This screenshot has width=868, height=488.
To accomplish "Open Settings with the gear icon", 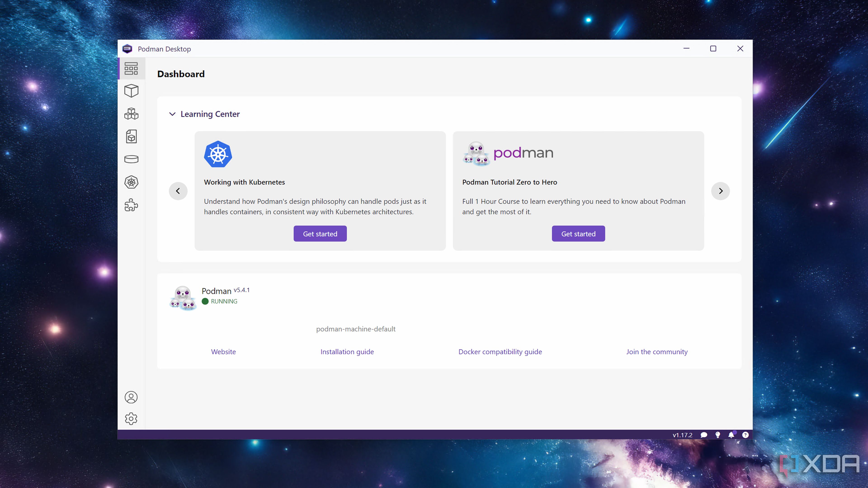I will [131, 419].
